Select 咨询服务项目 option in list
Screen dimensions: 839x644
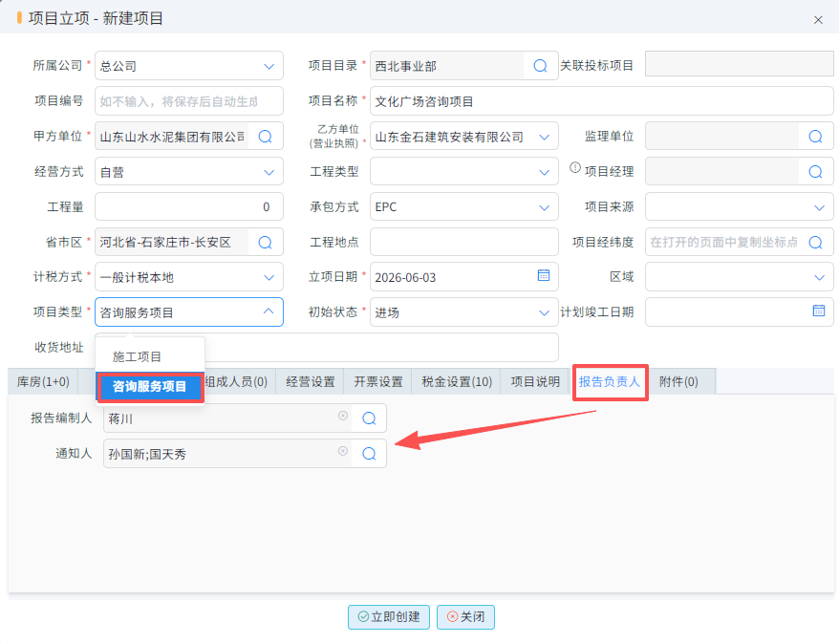(150, 386)
